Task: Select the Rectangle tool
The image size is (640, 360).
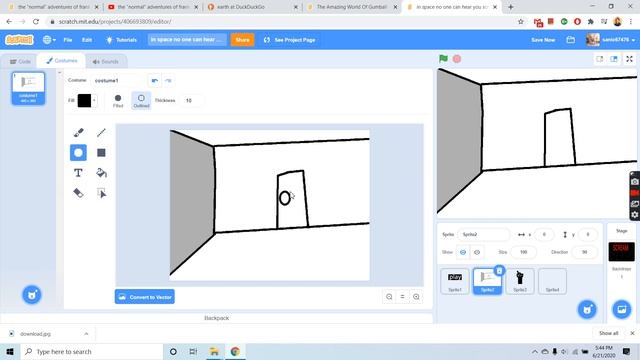Action: pyautogui.click(x=101, y=153)
